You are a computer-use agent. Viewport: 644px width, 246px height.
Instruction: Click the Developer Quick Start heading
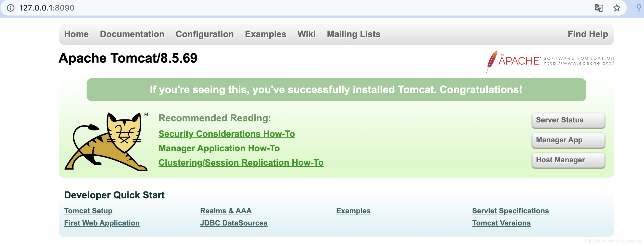point(114,195)
